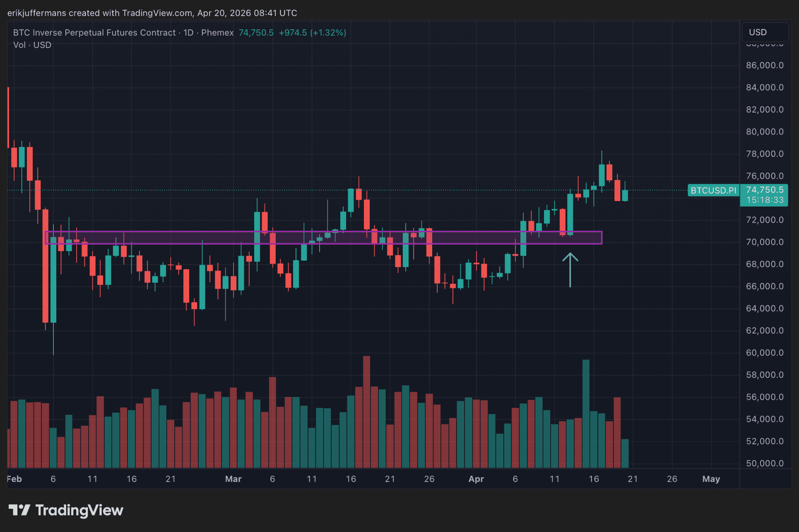Image resolution: width=799 pixels, height=532 pixels.
Task: Click the Apr label on time axis
Action: click(x=476, y=479)
